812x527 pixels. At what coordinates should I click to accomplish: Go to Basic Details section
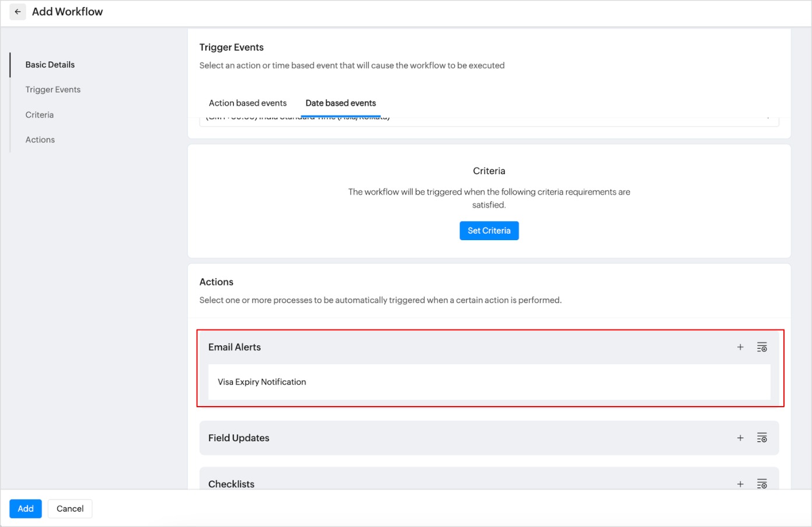[x=50, y=65]
